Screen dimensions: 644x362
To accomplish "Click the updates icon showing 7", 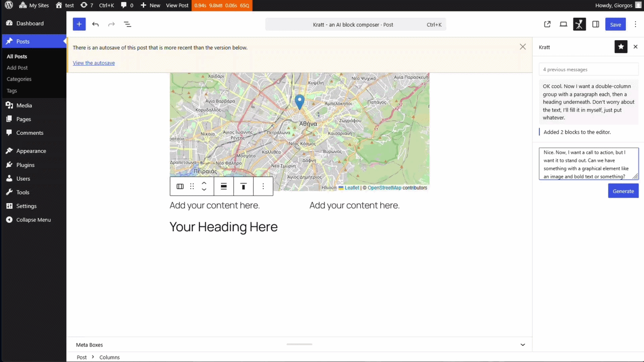I will tap(87, 5).
